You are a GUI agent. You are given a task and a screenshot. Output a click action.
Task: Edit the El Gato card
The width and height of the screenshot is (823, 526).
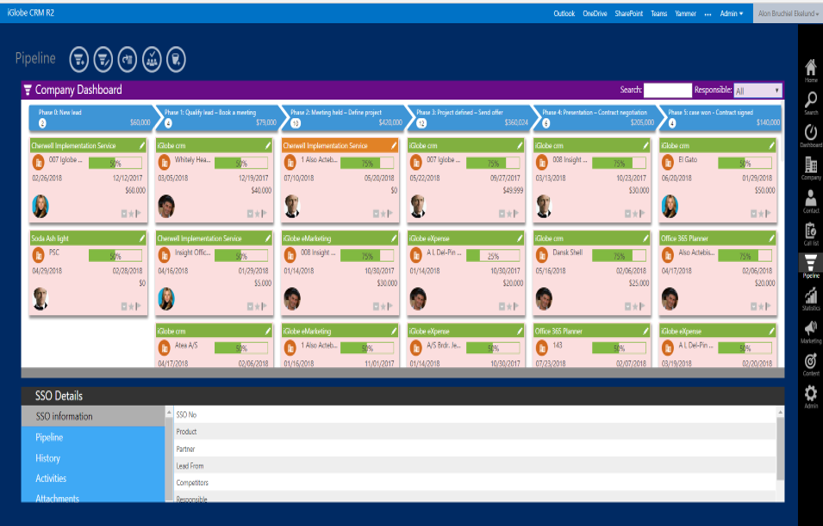point(772,145)
